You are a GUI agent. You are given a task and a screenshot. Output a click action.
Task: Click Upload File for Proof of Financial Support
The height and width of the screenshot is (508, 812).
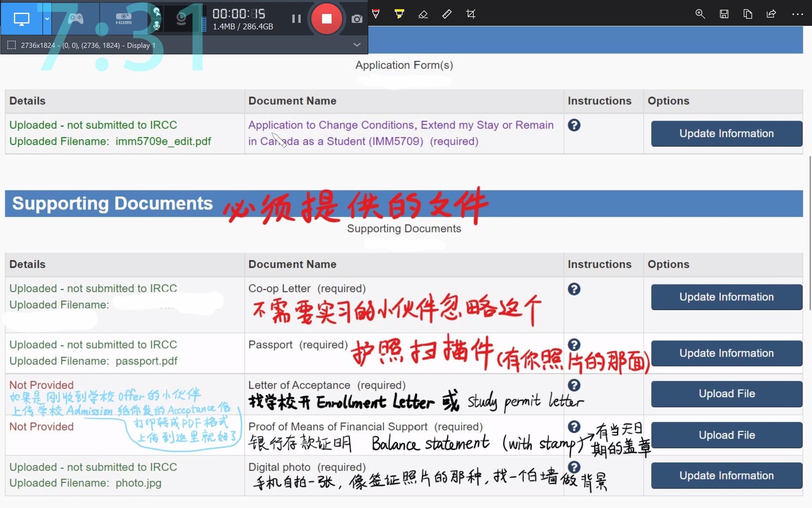pos(727,435)
